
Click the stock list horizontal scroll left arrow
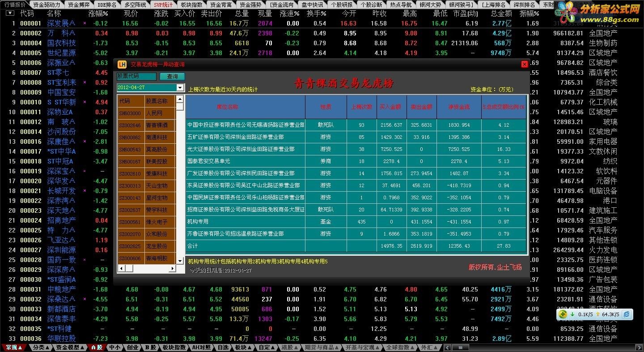120,268
